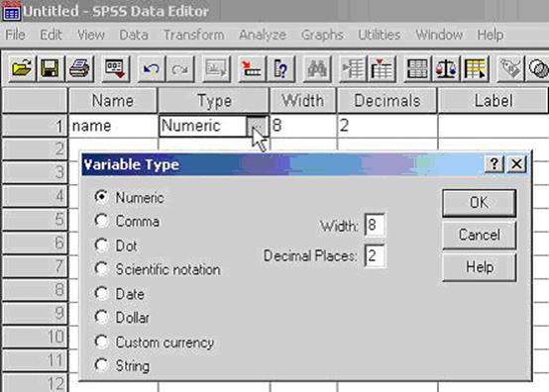
Task: Click the Weight Cases scales icon
Action: pos(446,68)
